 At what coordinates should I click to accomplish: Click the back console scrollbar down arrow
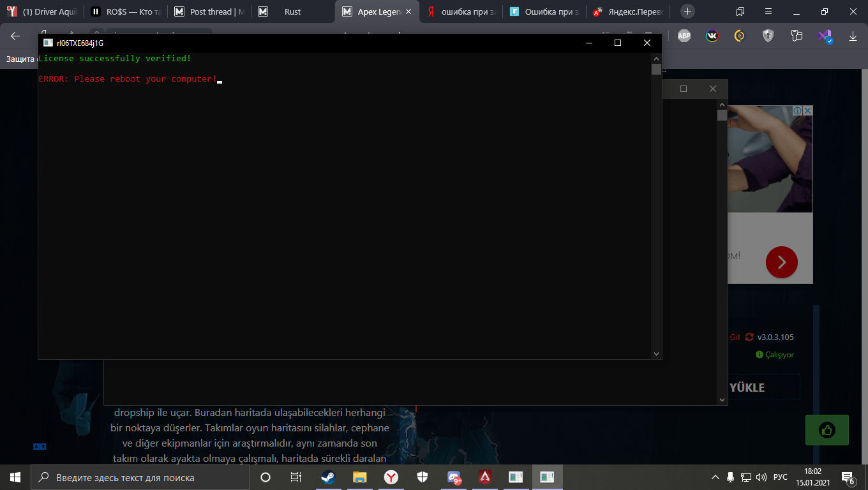722,399
